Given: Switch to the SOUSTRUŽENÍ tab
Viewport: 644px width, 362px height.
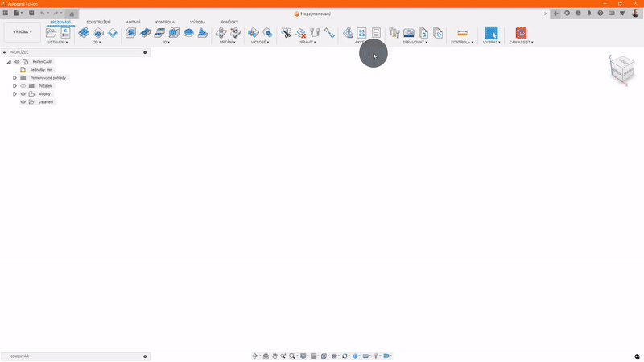Looking at the screenshot, I should click(x=98, y=22).
